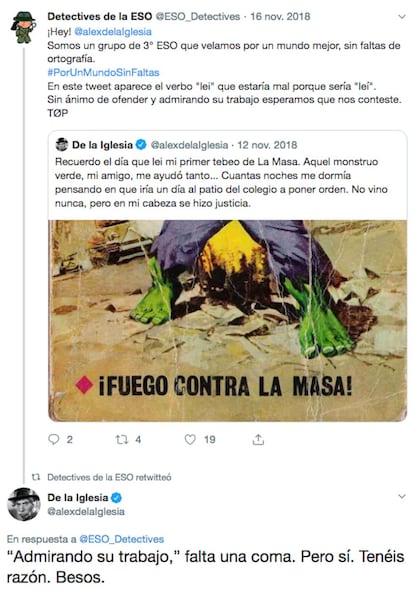Open Detectives de la ESO profile name

100,17
